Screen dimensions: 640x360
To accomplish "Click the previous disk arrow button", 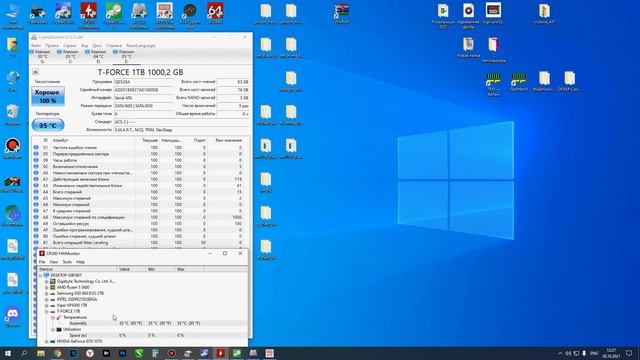I will tap(36, 72).
